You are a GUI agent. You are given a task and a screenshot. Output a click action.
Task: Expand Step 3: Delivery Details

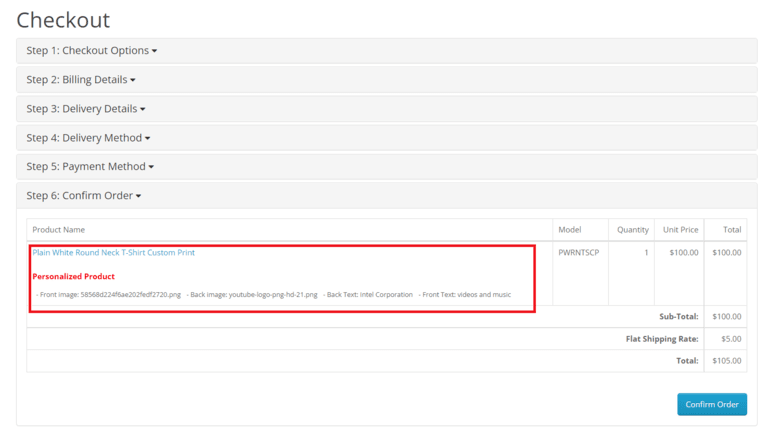click(85, 109)
